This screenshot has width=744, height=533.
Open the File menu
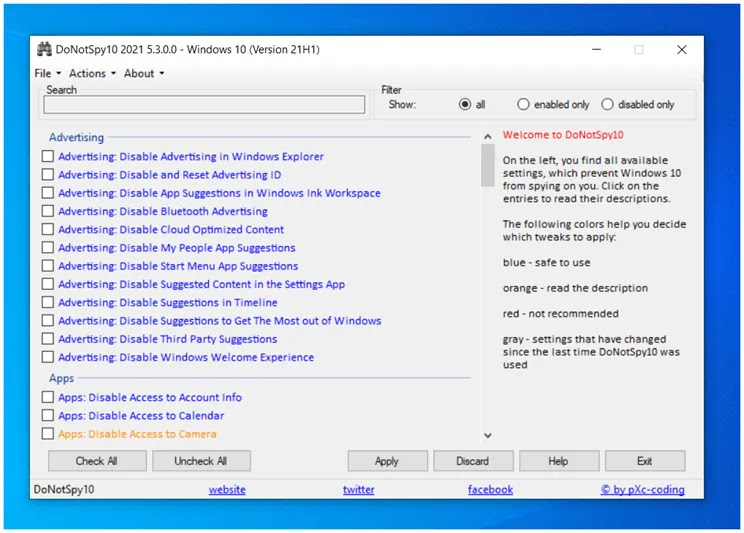pyautogui.click(x=43, y=74)
